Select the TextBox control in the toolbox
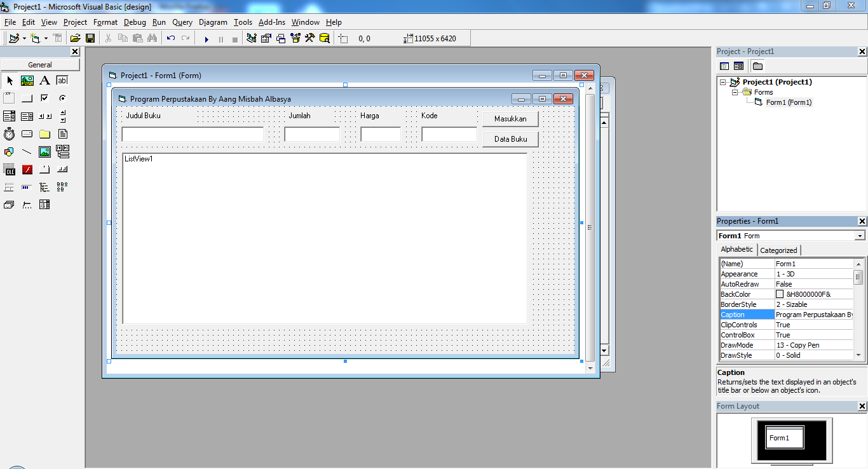 (62, 81)
